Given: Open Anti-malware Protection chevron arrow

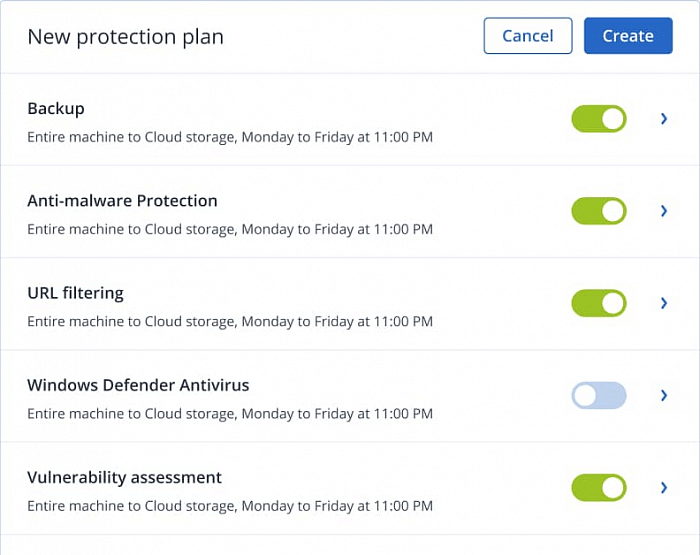Looking at the screenshot, I should coord(664,211).
